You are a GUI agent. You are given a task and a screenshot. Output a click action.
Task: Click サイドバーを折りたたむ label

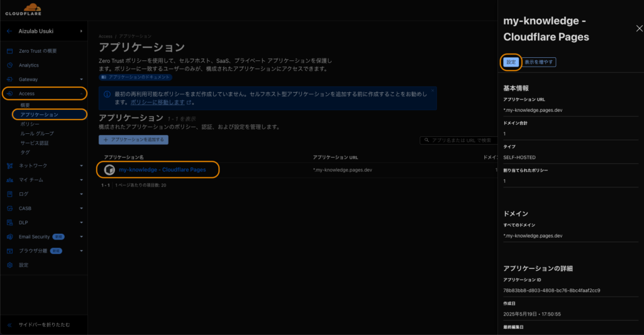click(x=44, y=325)
